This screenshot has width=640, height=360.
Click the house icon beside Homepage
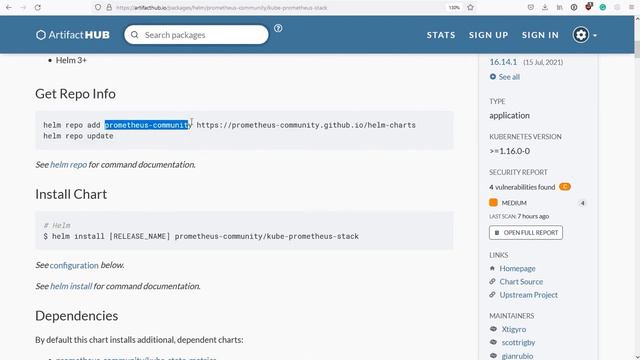click(492, 268)
